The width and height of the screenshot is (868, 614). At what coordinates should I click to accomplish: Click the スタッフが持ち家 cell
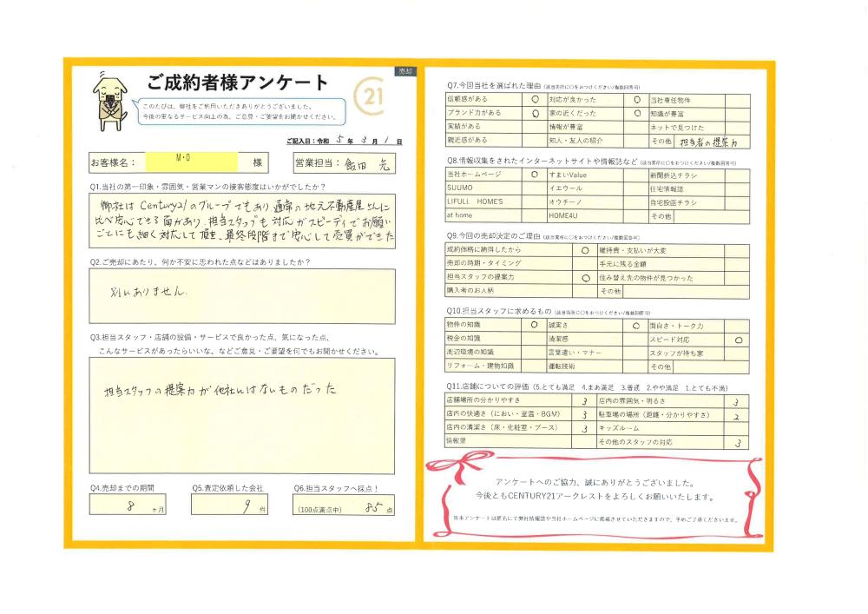pyautogui.click(x=687, y=353)
